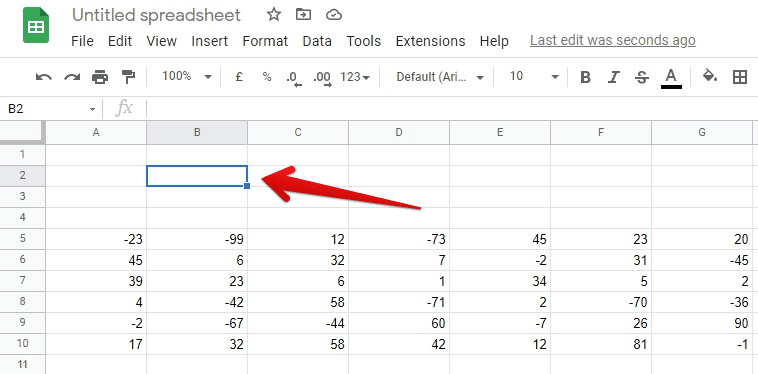Image resolution: width=758 pixels, height=374 pixels.
Task: Open the Tools menu
Action: click(364, 41)
